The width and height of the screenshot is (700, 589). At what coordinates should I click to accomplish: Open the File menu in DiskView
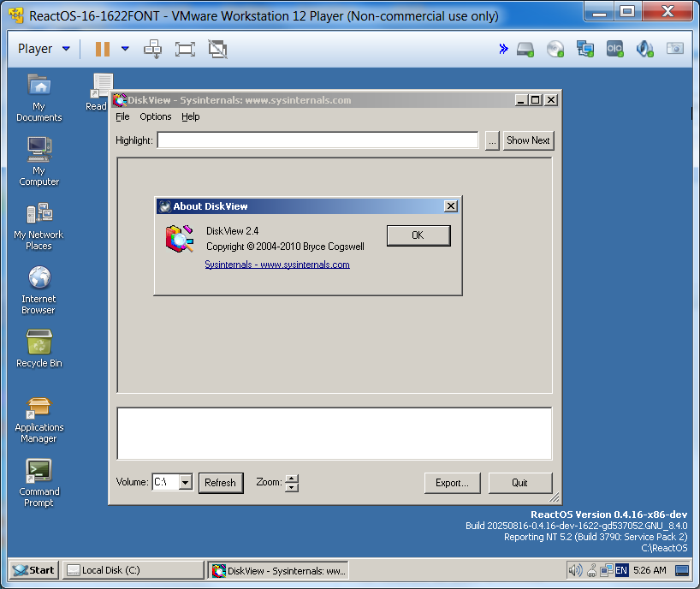[122, 116]
